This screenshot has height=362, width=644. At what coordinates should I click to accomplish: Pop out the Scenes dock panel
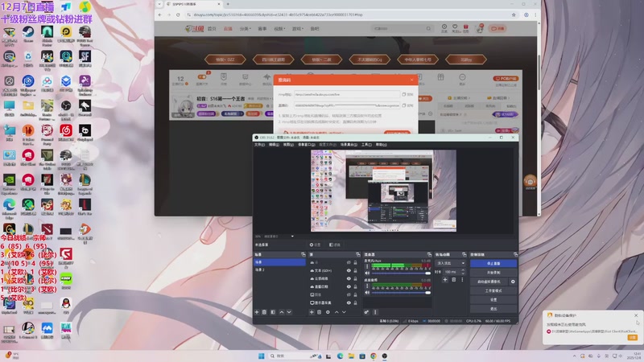tap(303, 255)
